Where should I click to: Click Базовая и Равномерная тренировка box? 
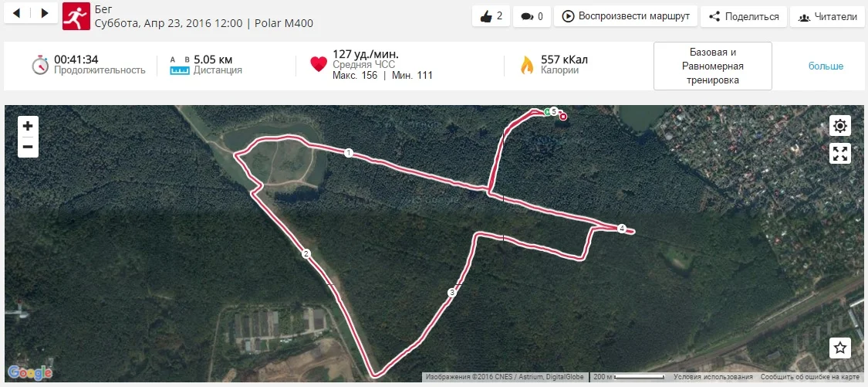[712, 66]
